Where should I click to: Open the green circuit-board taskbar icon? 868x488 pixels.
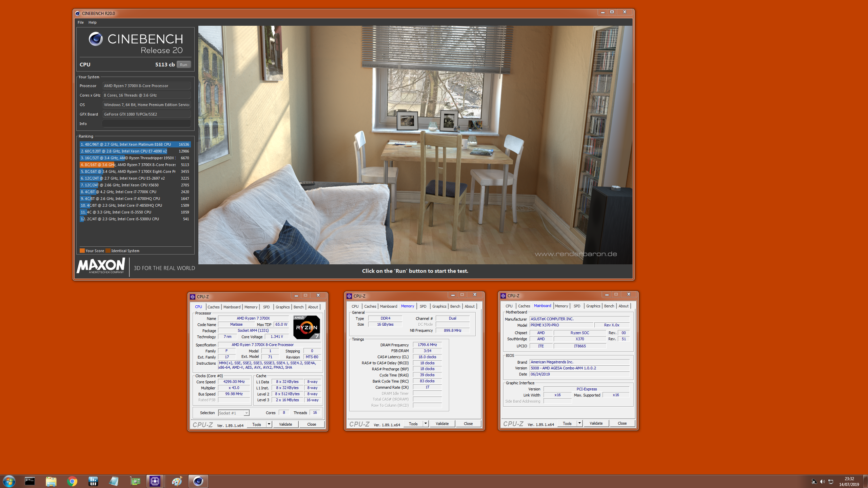pos(135,481)
